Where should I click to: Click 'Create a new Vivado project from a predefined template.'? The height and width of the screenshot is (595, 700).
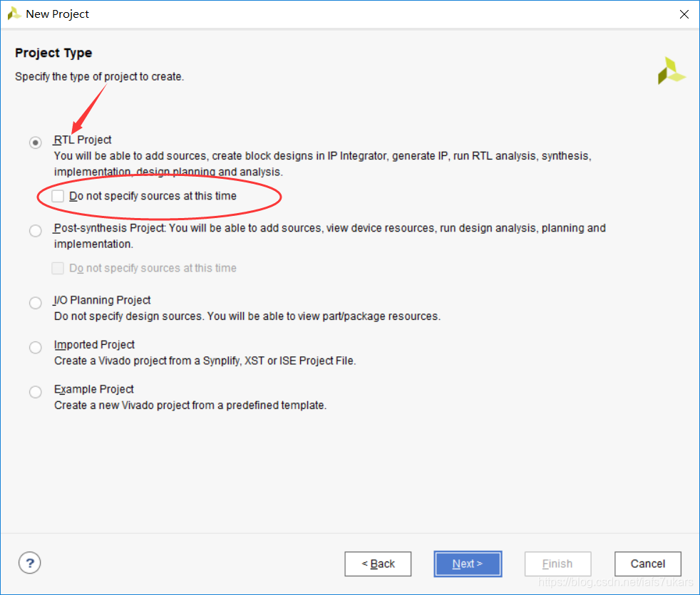[x=190, y=405]
